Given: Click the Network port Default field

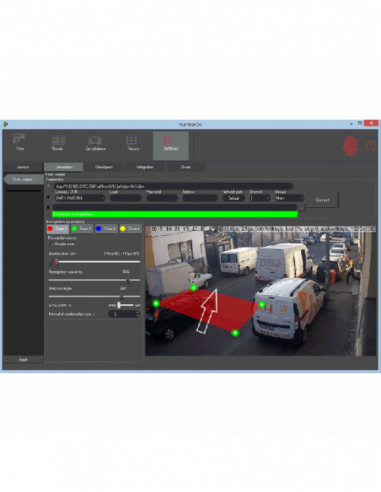Looking at the screenshot, I should pos(234,198).
